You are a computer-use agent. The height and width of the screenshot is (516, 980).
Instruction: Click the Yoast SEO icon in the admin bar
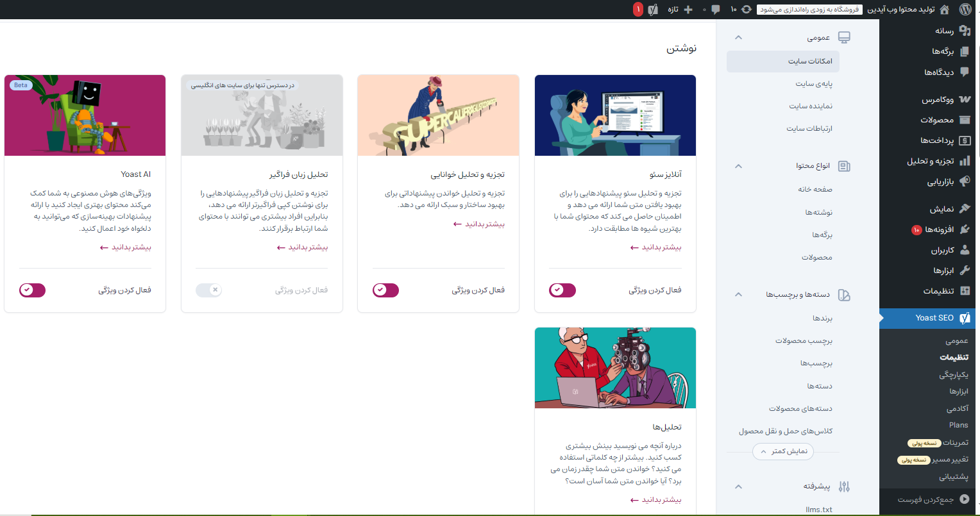click(x=652, y=10)
